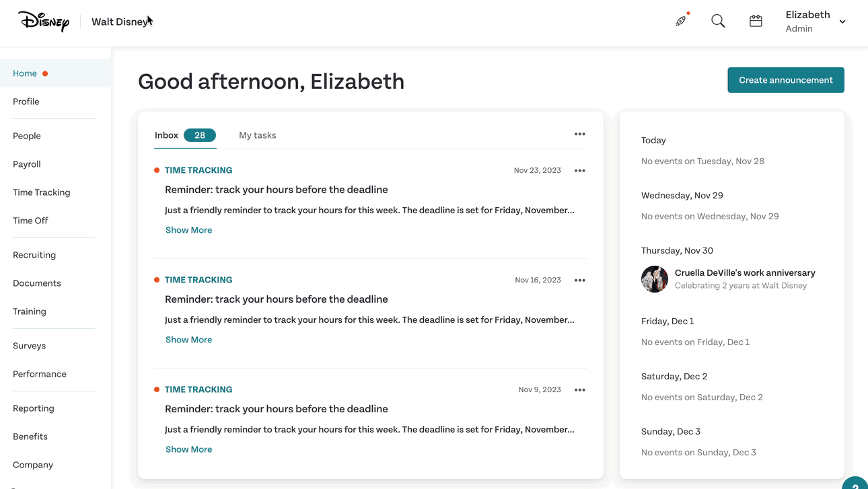Open options for Nov 9, 2023 message
Viewport: 868px width, 489px height.
[579, 390]
